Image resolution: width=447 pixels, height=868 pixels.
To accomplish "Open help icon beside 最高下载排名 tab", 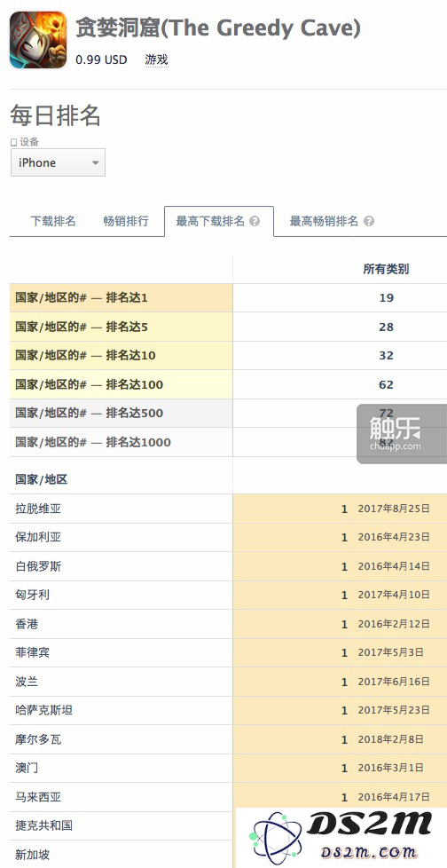I will coord(255,221).
